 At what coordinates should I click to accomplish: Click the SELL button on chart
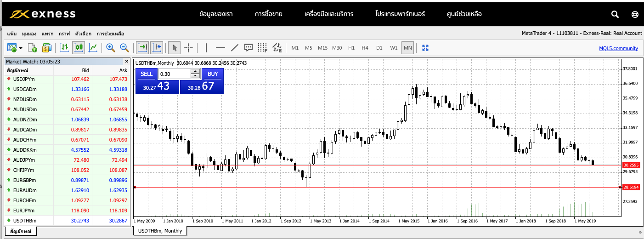tap(147, 74)
